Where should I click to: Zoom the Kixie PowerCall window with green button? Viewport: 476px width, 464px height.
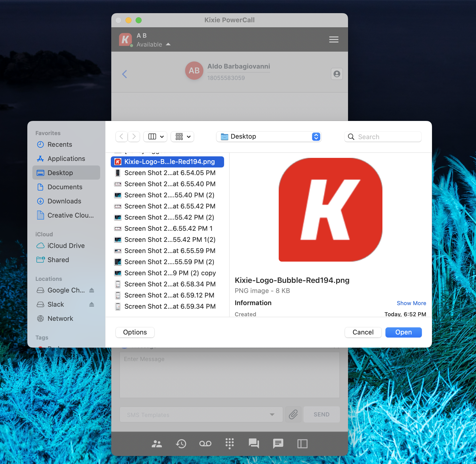coord(139,20)
